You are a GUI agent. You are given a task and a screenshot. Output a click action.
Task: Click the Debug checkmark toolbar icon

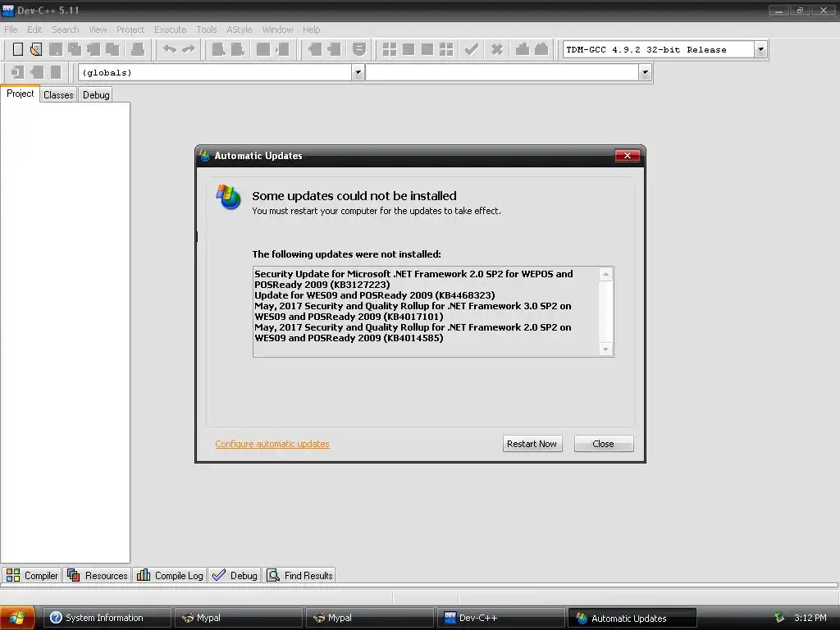click(x=472, y=49)
